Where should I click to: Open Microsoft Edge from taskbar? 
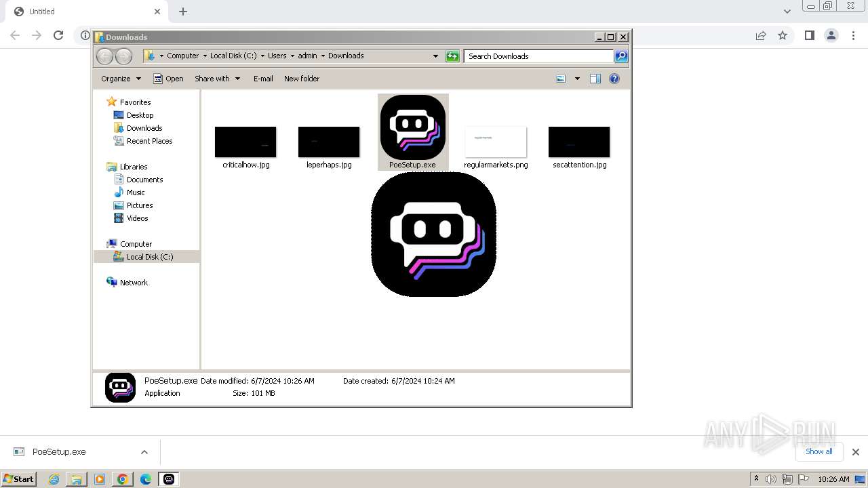(146, 479)
